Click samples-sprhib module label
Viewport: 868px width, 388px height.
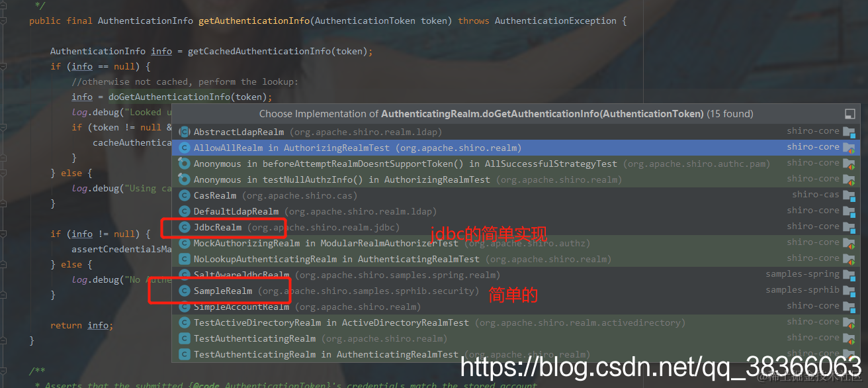[802, 290]
